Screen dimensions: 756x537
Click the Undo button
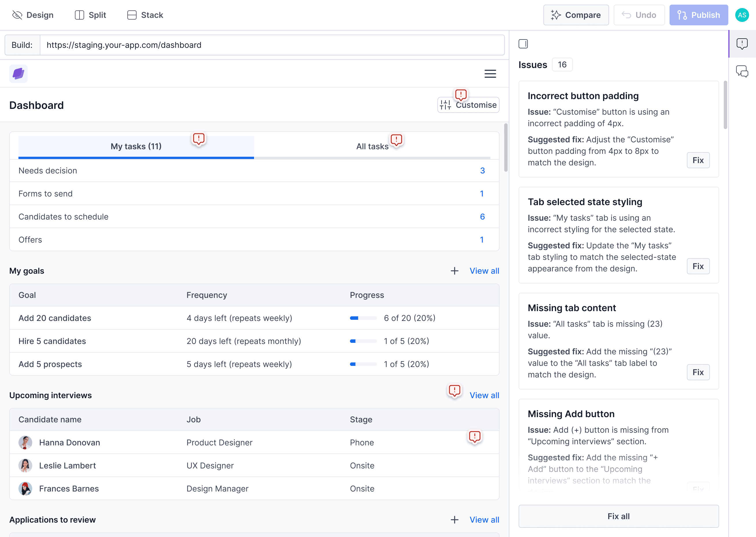pos(639,15)
